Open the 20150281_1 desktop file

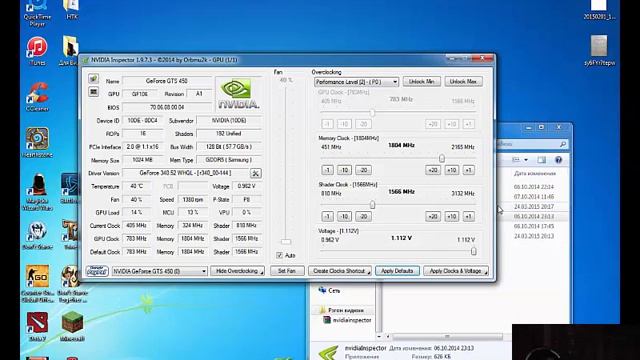(599, 10)
